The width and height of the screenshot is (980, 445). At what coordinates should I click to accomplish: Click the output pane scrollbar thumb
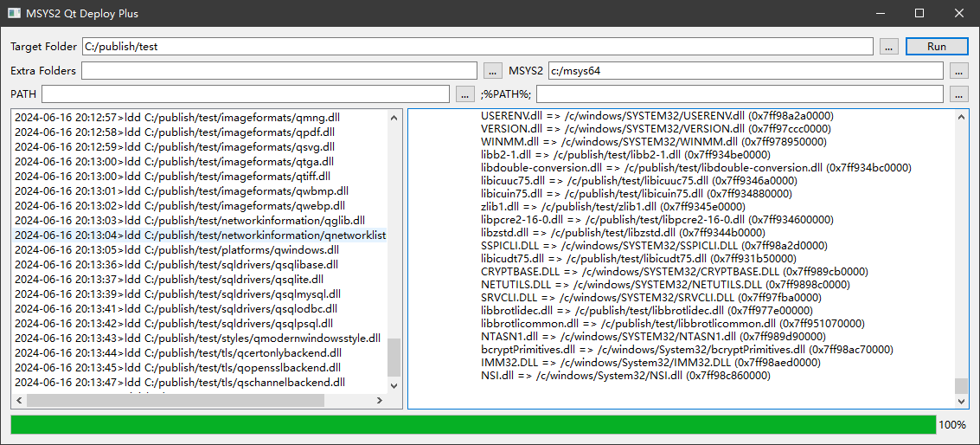coord(961,385)
